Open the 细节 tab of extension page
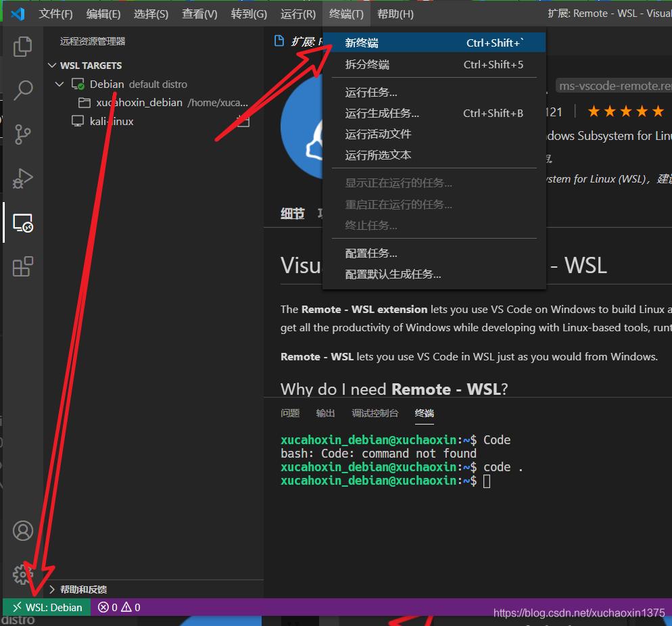This screenshot has width=672, height=626. point(293,214)
